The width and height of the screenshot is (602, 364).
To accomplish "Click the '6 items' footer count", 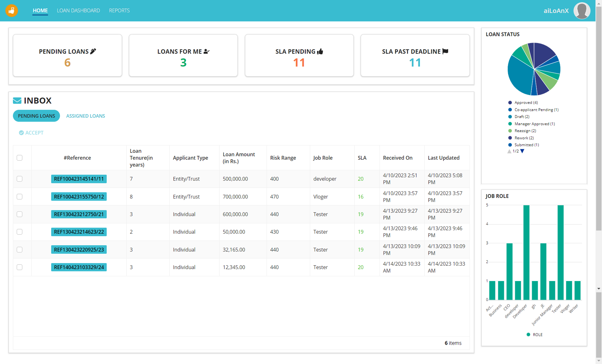I will tap(453, 343).
